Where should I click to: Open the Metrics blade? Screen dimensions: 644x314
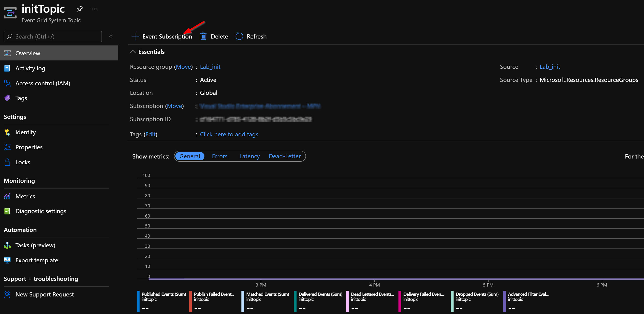pyautogui.click(x=25, y=196)
